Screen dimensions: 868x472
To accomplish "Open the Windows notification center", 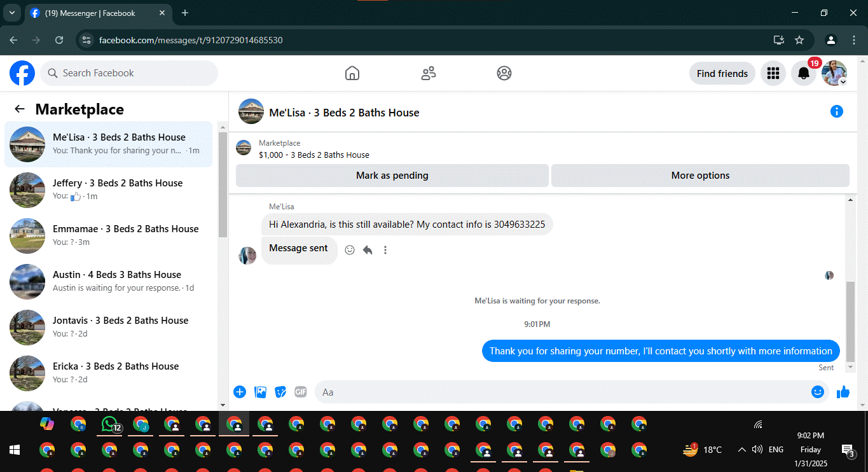I will pyautogui.click(x=848, y=450).
